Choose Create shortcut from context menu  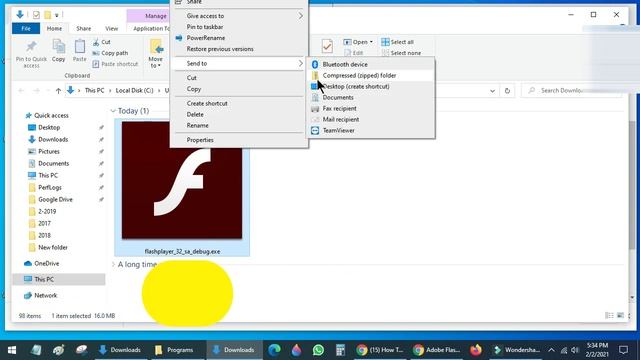(x=239, y=103)
